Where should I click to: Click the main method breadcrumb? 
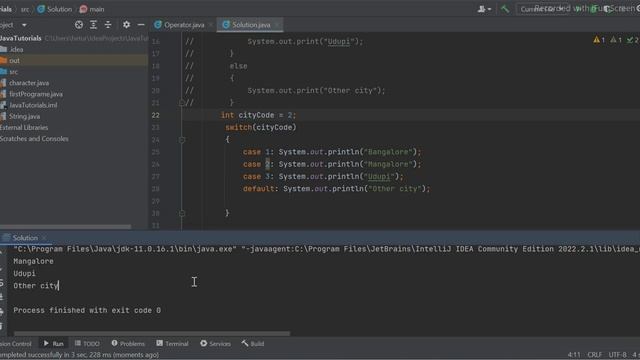tap(92, 9)
